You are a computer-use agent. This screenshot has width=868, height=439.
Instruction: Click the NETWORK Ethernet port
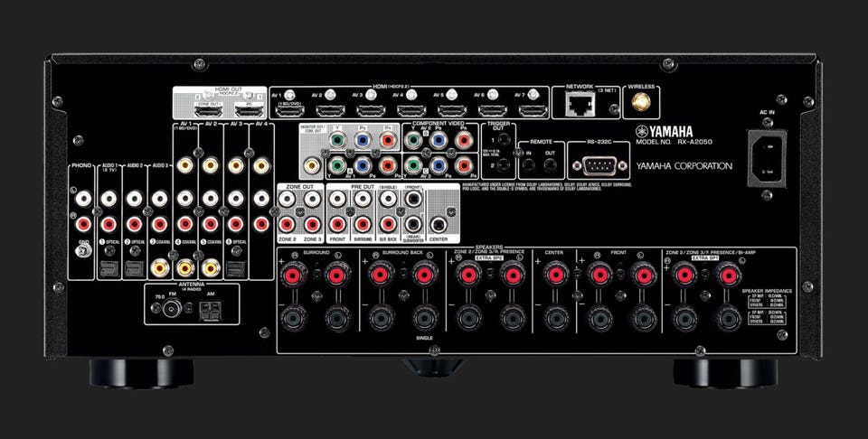[x=580, y=107]
